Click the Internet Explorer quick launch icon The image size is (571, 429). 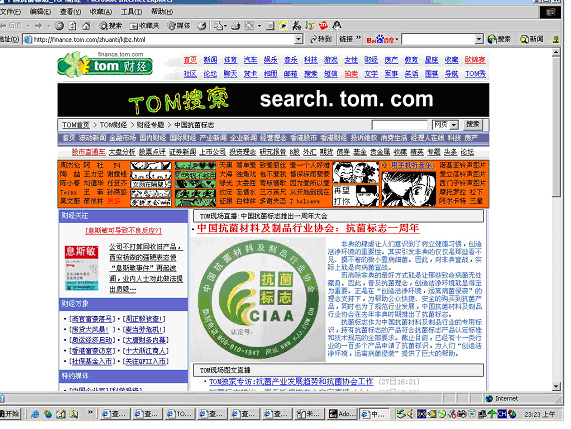click(x=35, y=414)
